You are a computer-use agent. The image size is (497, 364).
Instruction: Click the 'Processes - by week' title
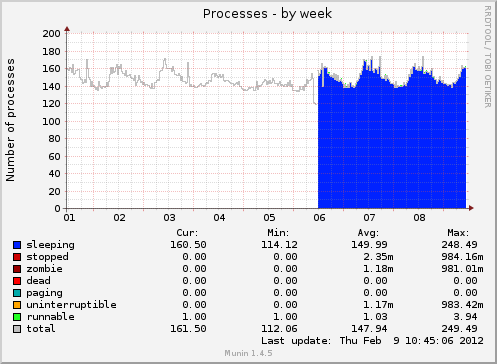point(267,14)
